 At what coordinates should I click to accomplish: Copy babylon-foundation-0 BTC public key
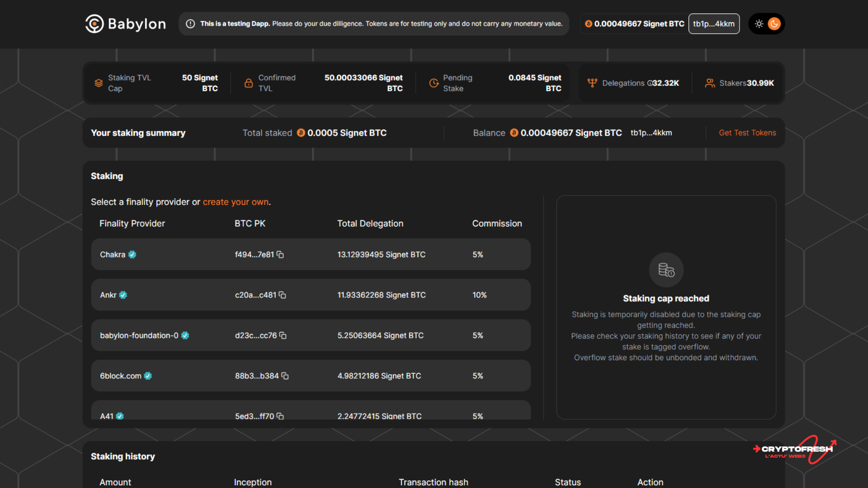click(x=283, y=336)
